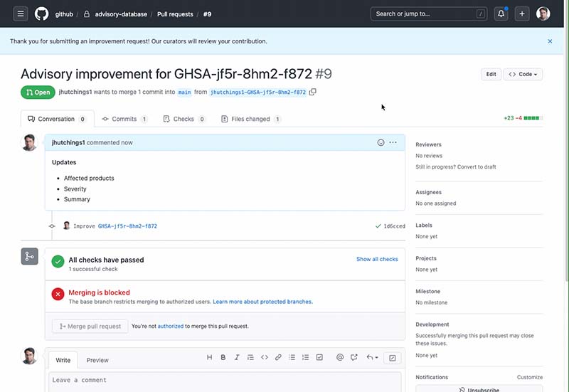Click the GitHub octocat logo

[42, 14]
